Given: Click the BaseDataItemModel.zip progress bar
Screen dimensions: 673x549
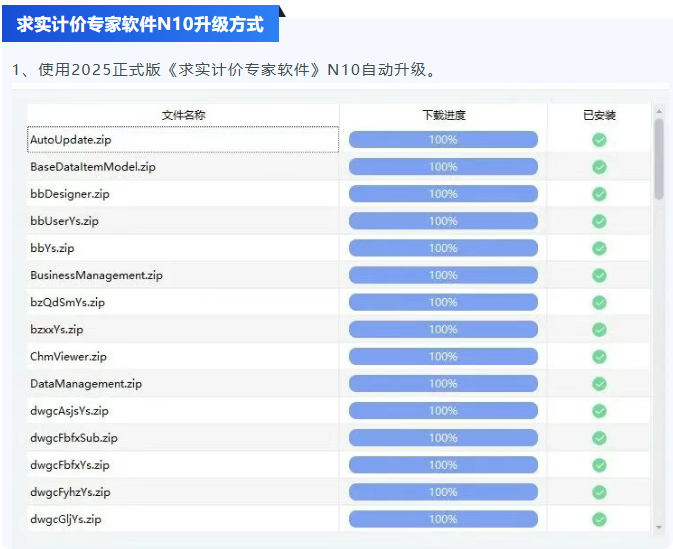Looking at the screenshot, I should 443,167.
